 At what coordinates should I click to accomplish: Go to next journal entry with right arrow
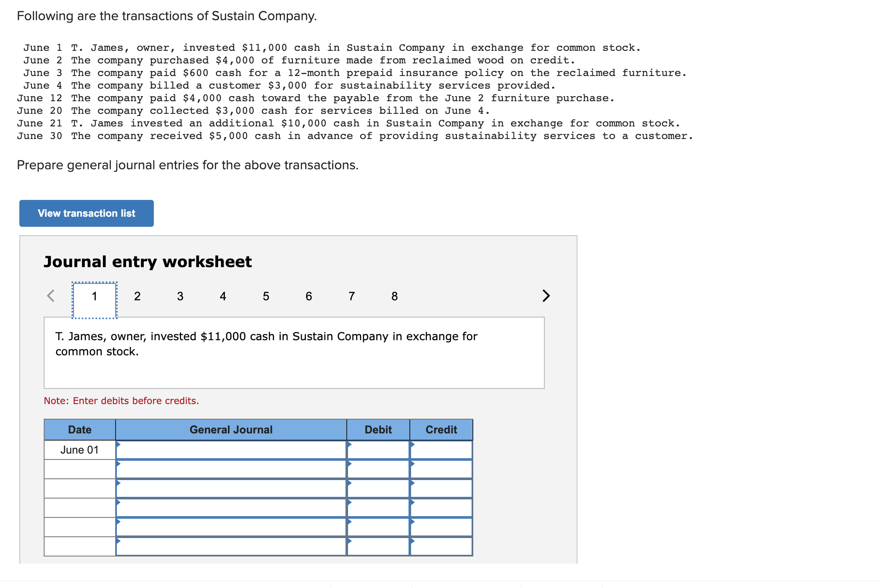click(x=546, y=296)
